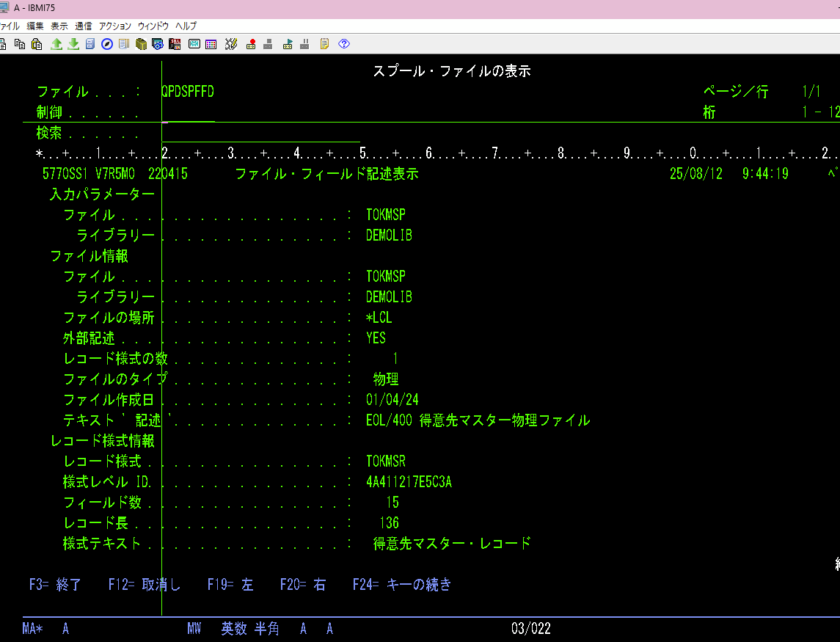Click the TOKMSR record format value
Viewport: 840px width, 642px height.
point(386,461)
